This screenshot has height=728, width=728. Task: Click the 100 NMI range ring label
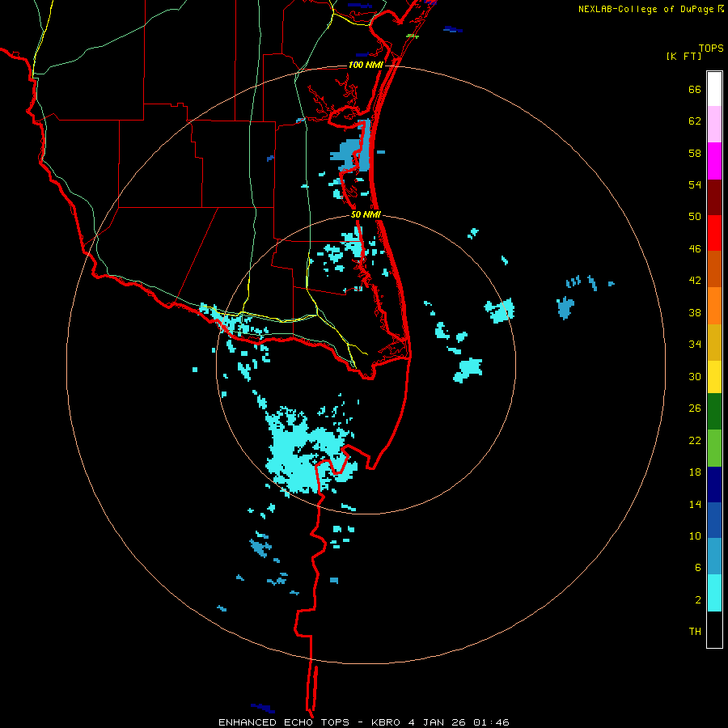tap(366, 65)
